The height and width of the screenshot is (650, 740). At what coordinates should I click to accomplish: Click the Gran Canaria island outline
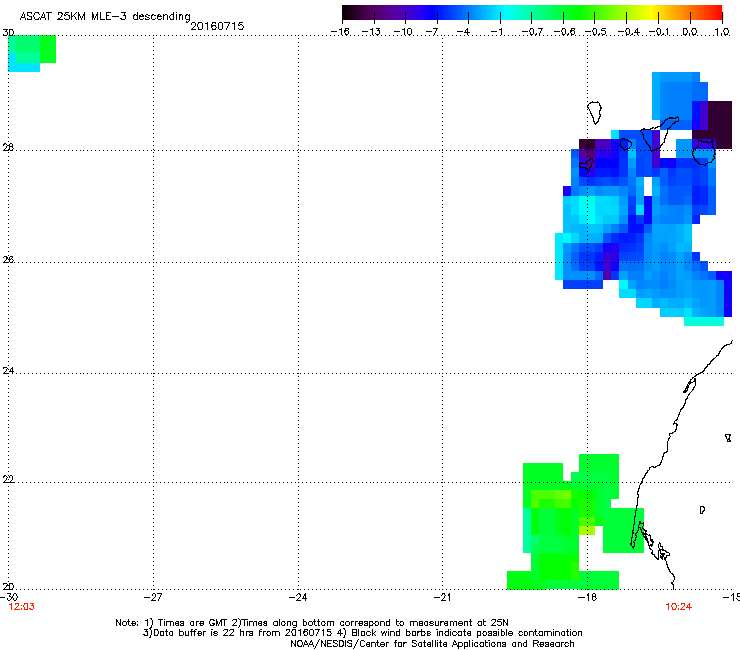(704, 152)
